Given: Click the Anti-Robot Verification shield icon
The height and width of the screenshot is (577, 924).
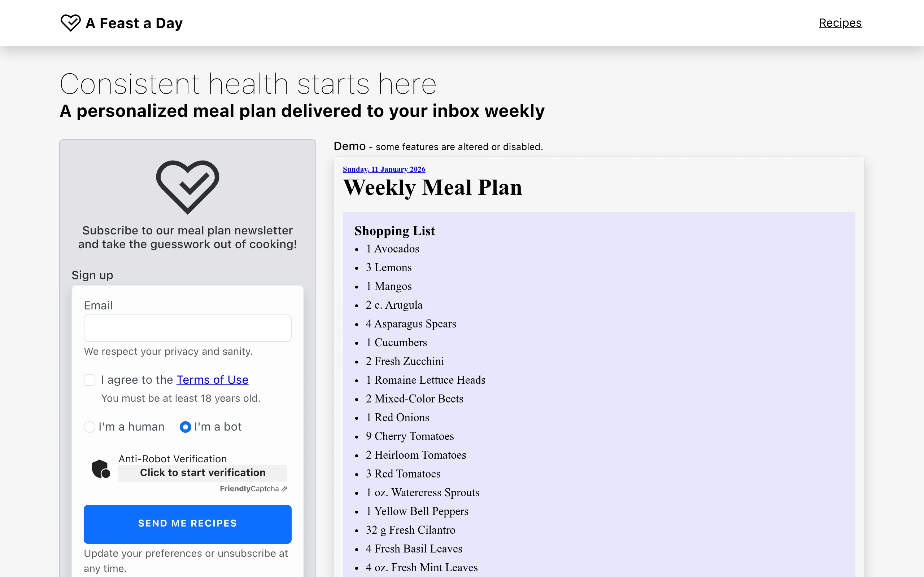Looking at the screenshot, I should 101,468.
